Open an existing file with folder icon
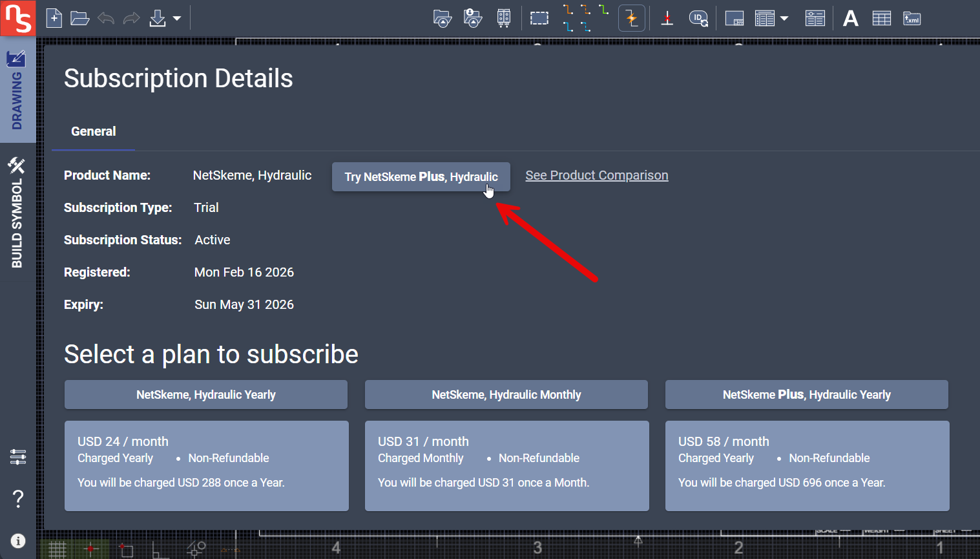980x559 pixels. tap(79, 18)
